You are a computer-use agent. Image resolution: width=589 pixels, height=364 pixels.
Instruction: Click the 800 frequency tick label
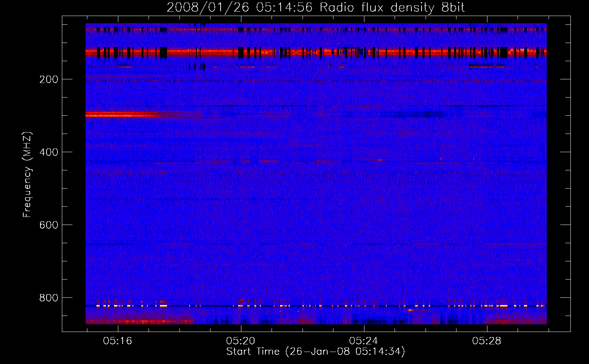click(x=49, y=298)
